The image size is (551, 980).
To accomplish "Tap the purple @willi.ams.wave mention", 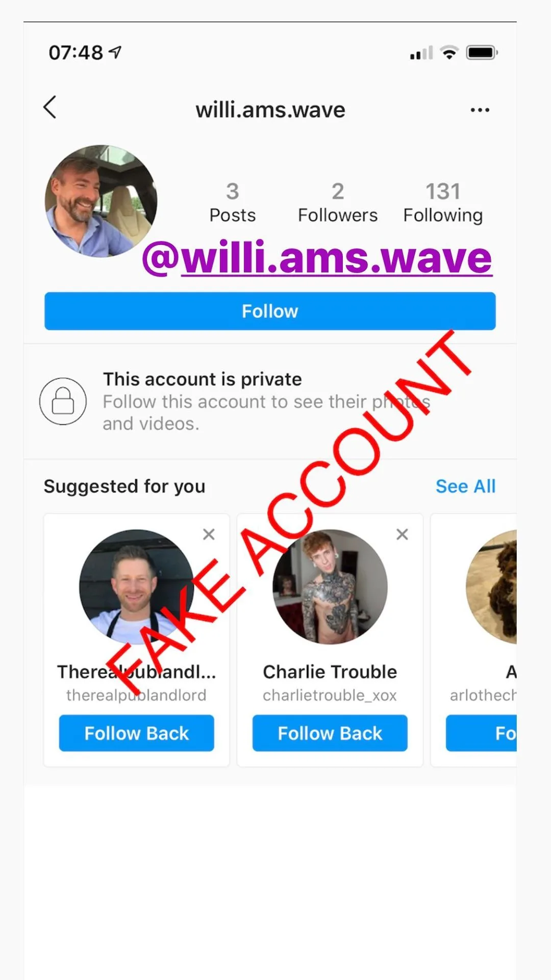I will [317, 258].
